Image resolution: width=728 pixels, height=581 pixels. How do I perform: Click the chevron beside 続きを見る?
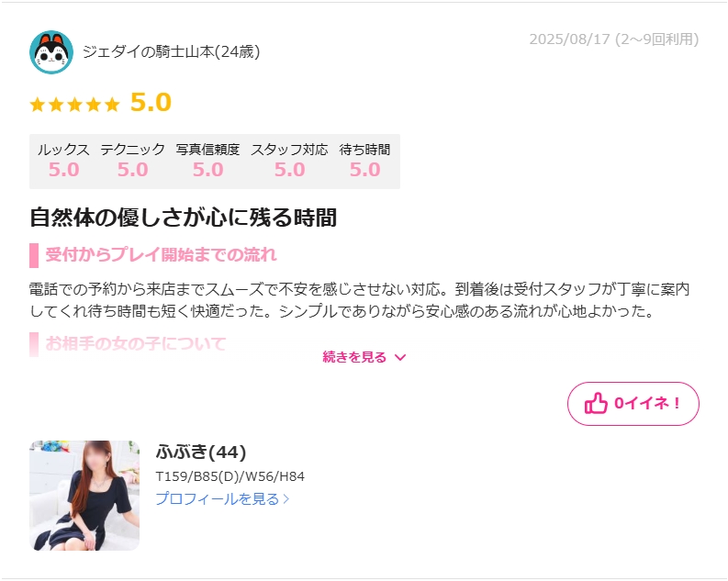pos(400,357)
